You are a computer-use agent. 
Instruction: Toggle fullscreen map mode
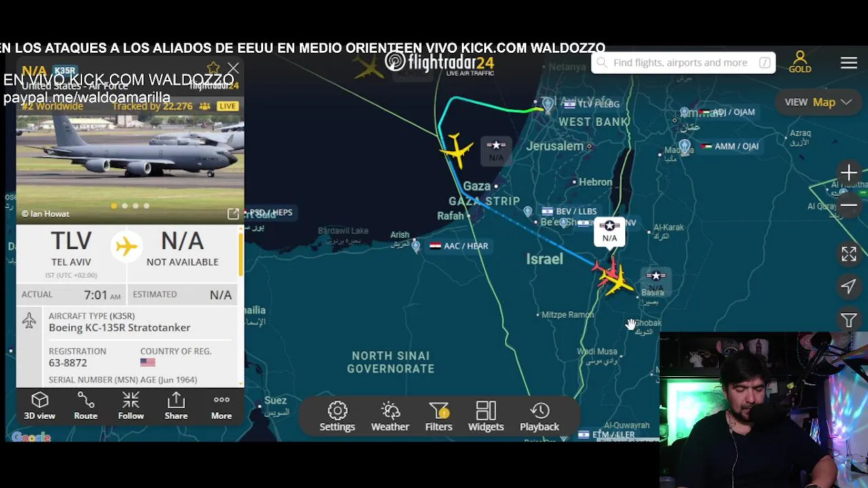point(848,254)
